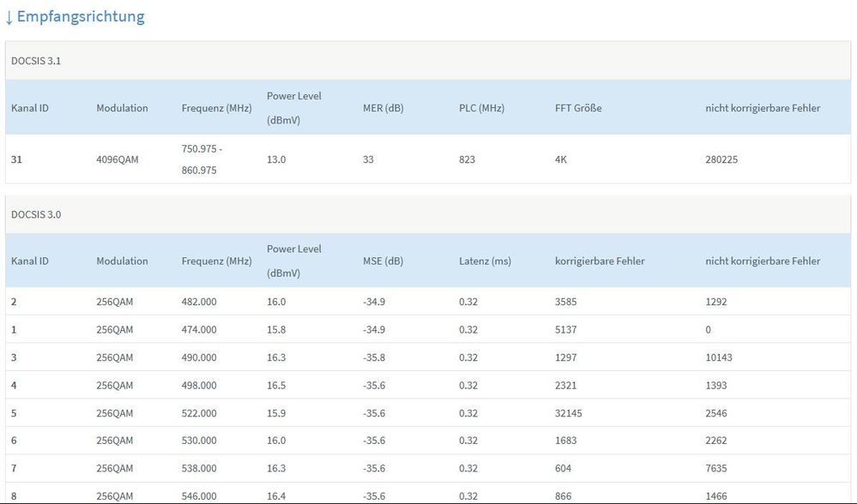Click the Latenz (ms) column header

[x=485, y=261]
